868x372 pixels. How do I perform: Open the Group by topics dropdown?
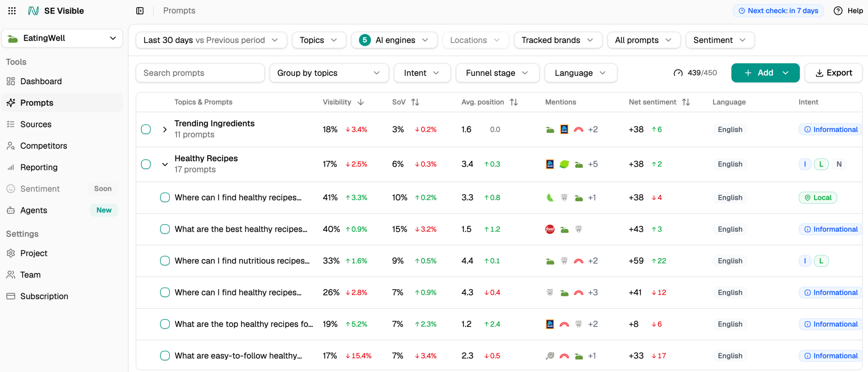click(329, 73)
